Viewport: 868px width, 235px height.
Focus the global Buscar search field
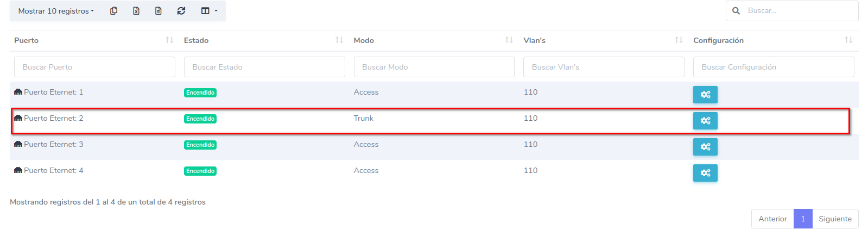(798, 11)
